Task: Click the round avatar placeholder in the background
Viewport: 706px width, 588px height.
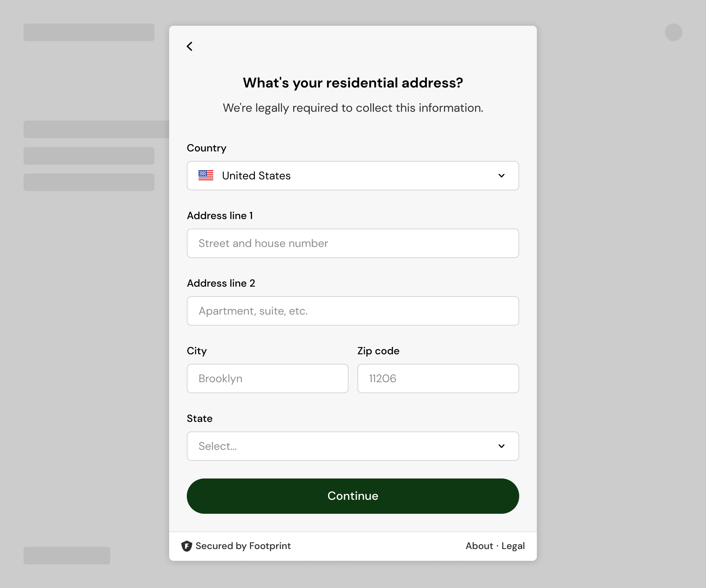Action: (x=674, y=32)
